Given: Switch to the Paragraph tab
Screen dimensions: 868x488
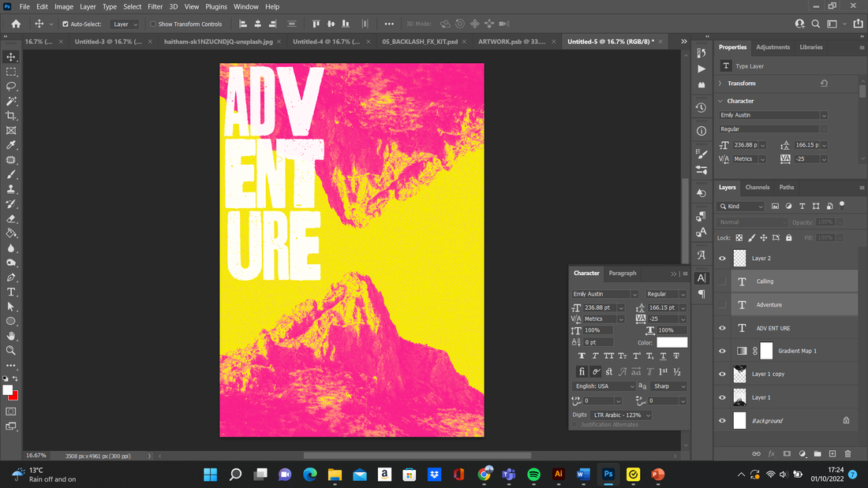Looking at the screenshot, I should click(x=623, y=274).
